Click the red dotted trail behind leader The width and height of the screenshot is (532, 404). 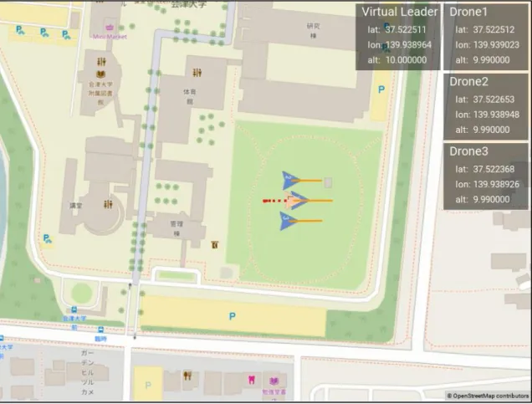click(274, 201)
